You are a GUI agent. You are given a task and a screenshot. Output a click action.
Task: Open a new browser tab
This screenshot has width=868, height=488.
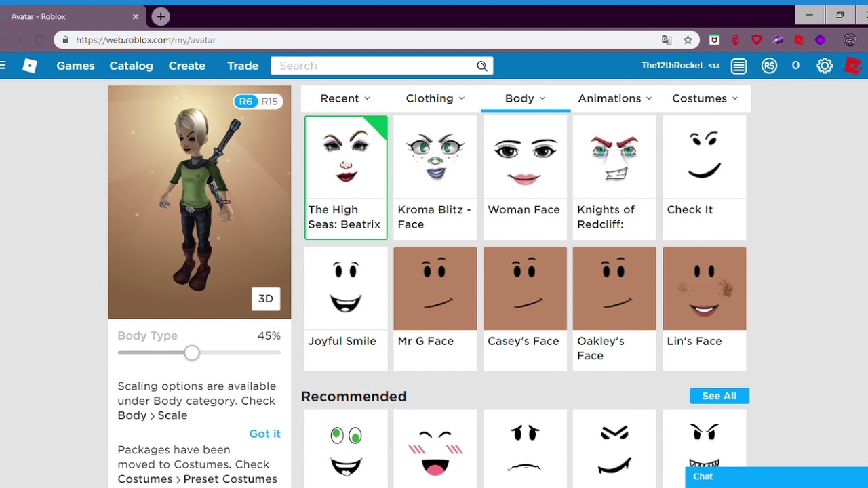coord(160,16)
